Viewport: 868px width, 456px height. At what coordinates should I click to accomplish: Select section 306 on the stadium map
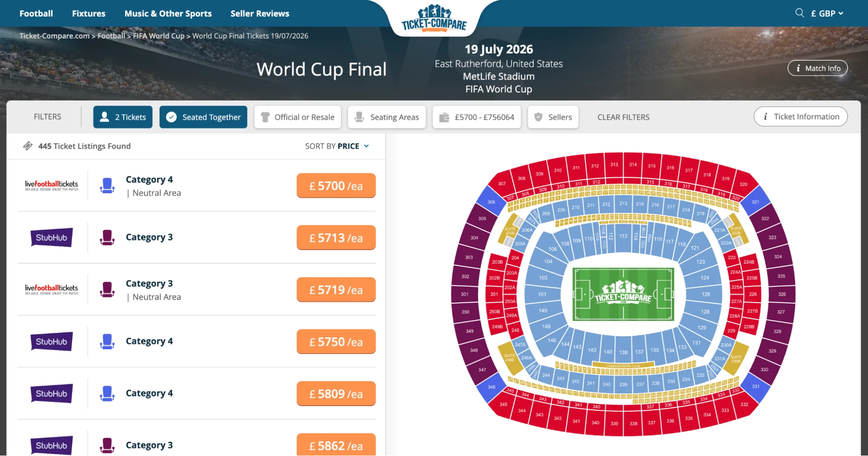pos(491,202)
